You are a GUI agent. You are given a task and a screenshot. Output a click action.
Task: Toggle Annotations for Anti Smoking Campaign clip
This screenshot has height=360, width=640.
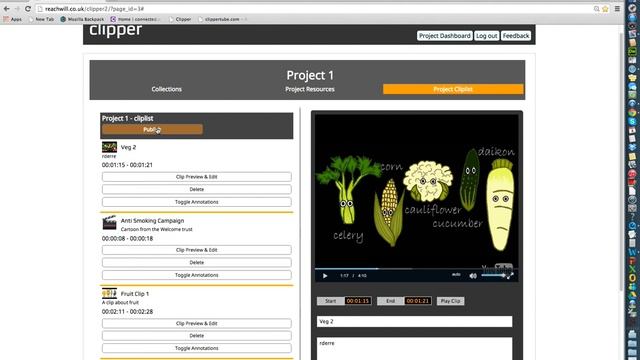click(x=197, y=275)
